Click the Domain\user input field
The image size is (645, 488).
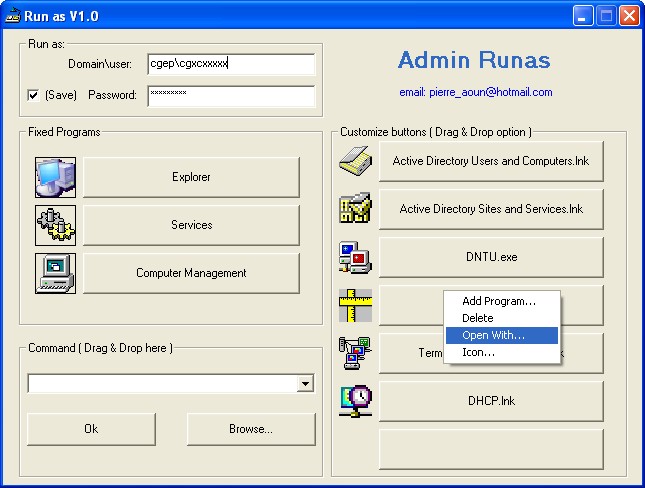(231, 64)
